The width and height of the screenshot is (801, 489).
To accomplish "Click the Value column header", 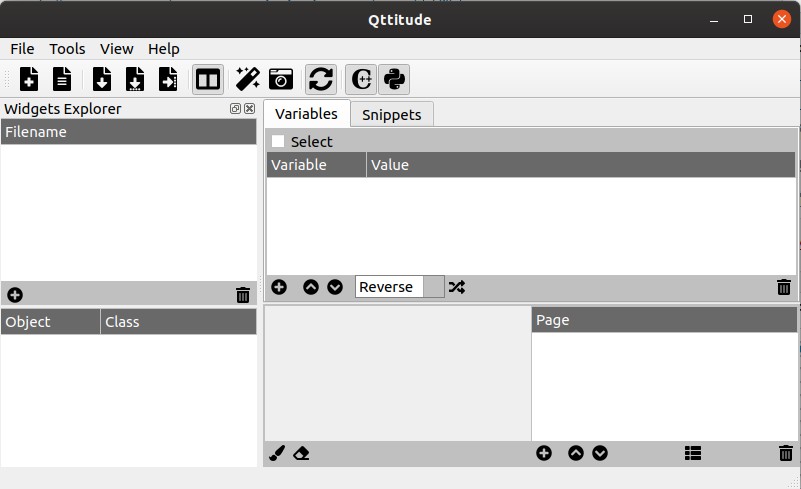I will coord(581,165).
